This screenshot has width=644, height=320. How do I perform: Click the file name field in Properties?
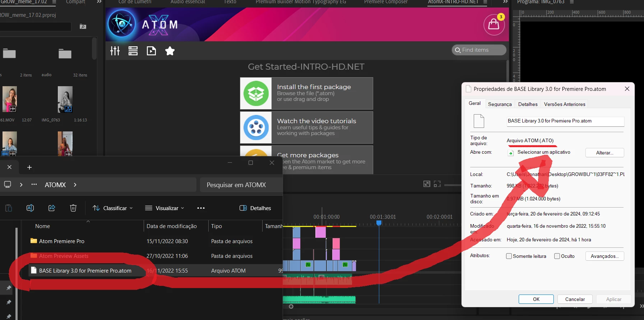click(565, 121)
